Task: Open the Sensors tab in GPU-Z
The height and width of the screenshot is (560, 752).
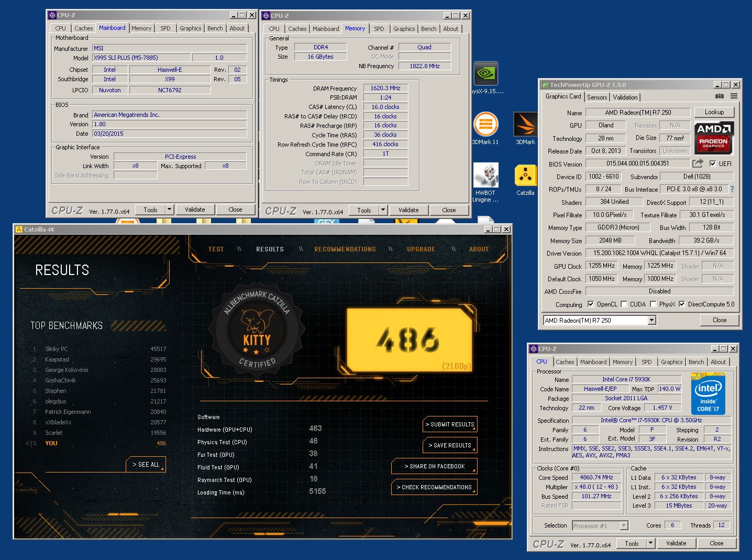Action: click(597, 97)
